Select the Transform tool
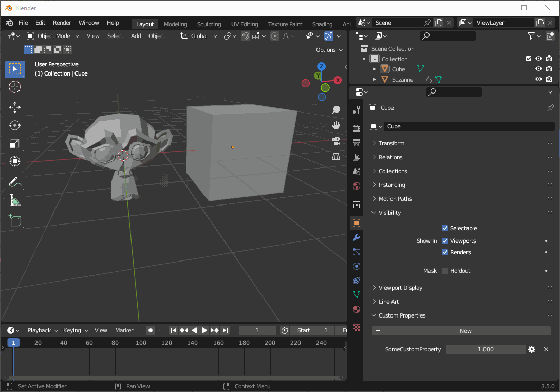 [x=15, y=162]
